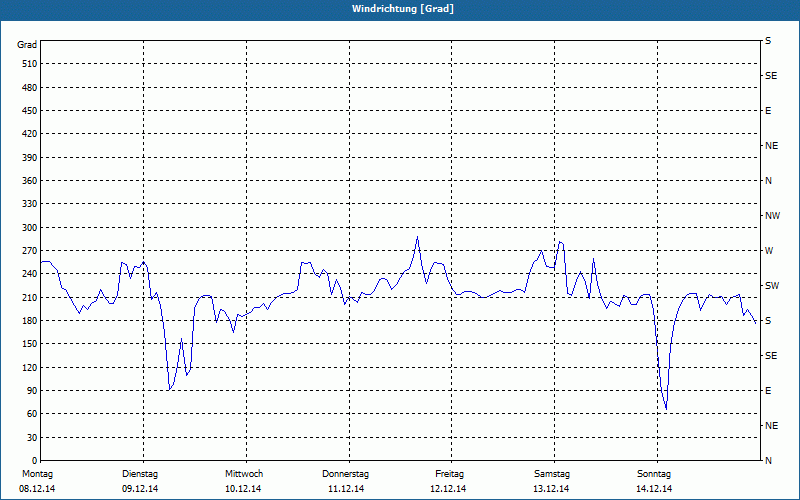This screenshot has height=500, width=800.
Task: Click the "W" compass label on the right axis
Action: click(769, 251)
